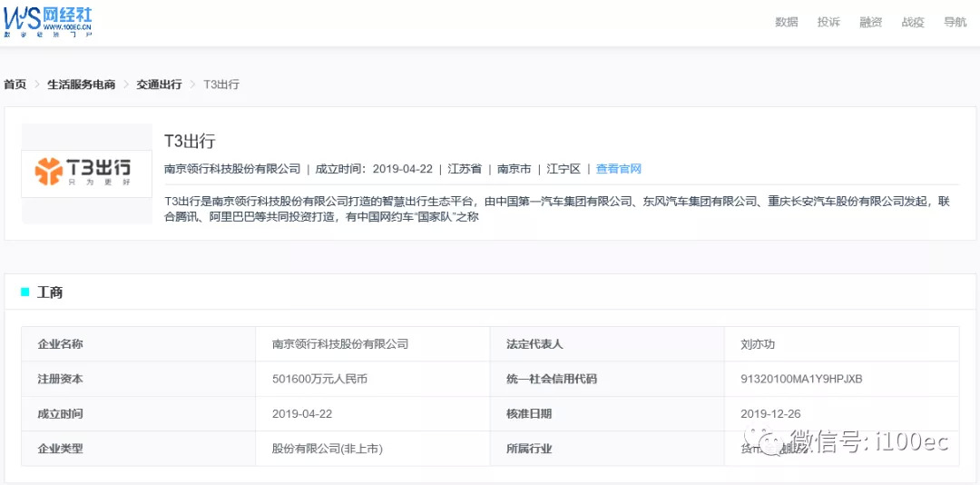Select the 工商 section header
Image resolution: width=980 pixels, height=485 pixels.
[50, 292]
